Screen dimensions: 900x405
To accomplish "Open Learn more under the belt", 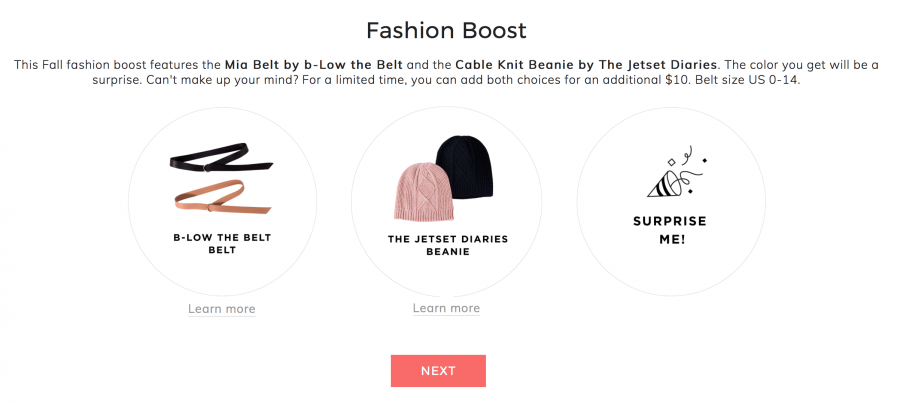I will click(222, 309).
